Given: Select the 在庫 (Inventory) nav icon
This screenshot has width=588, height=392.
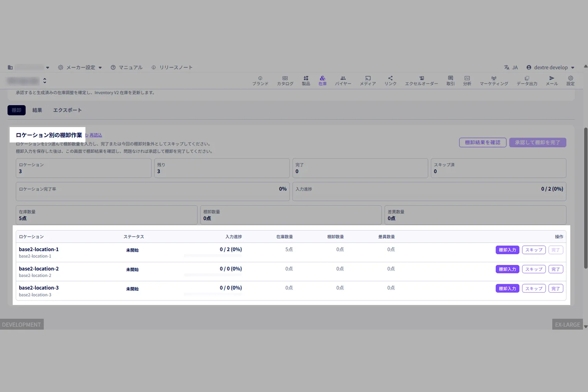Looking at the screenshot, I should [x=322, y=80].
